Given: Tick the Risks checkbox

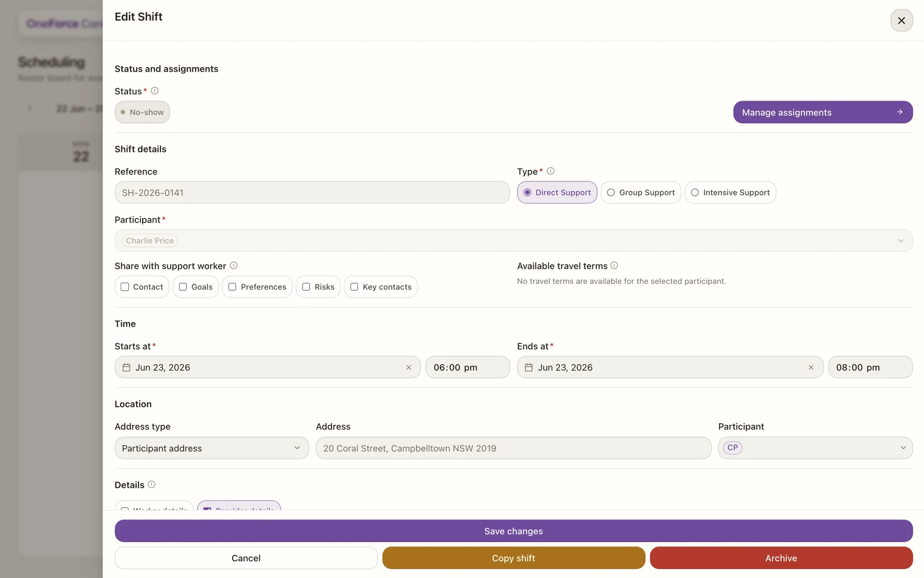Looking at the screenshot, I should point(306,287).
